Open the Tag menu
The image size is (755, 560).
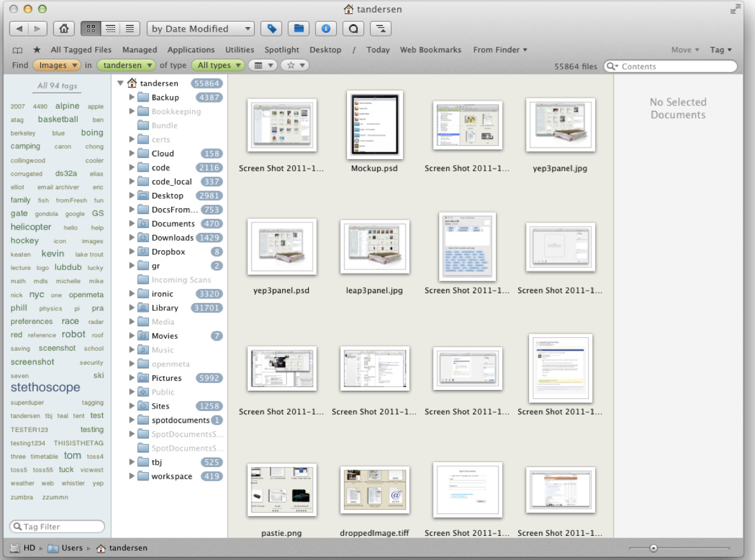pos(720,50)
